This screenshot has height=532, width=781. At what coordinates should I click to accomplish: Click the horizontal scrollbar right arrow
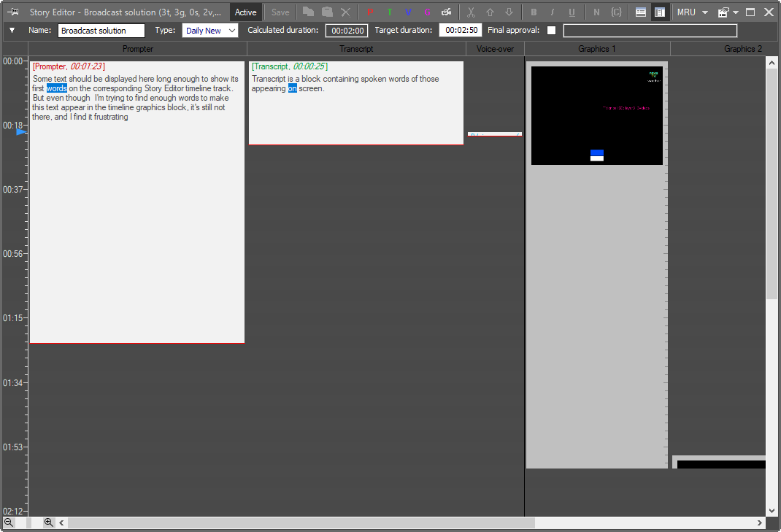coord(760,523)
